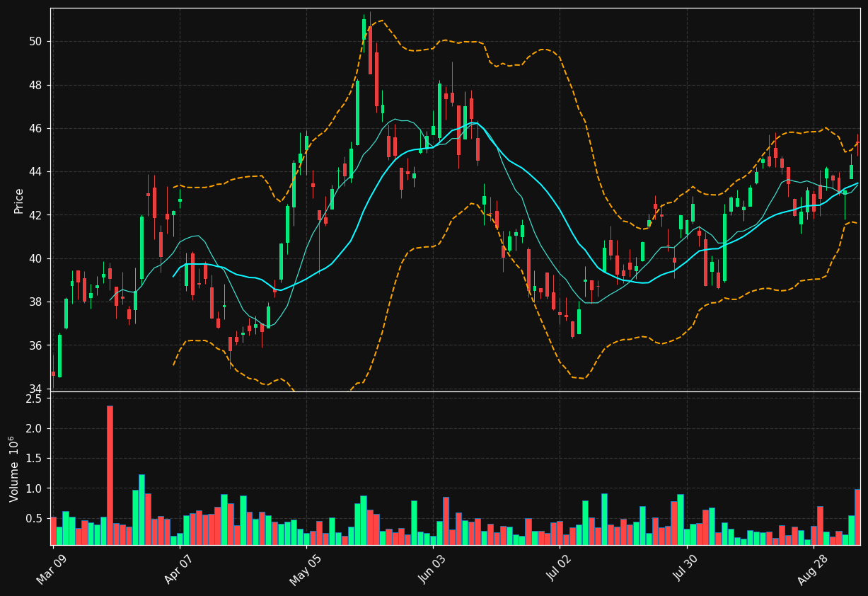Click the tallest green volume bar
This screenshot has height=596, width=868.
141,510
